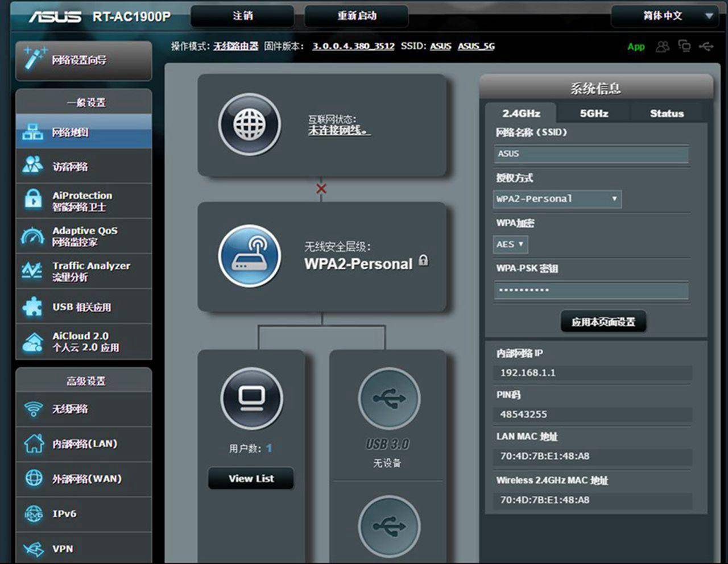Switch to the 5GHz tab

pos(594,113)
